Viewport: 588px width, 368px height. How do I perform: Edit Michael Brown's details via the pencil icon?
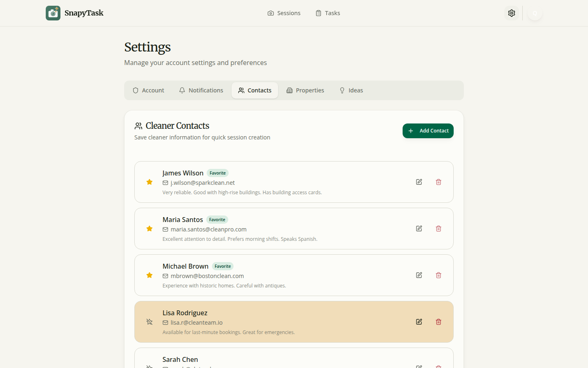coord(419,275)
